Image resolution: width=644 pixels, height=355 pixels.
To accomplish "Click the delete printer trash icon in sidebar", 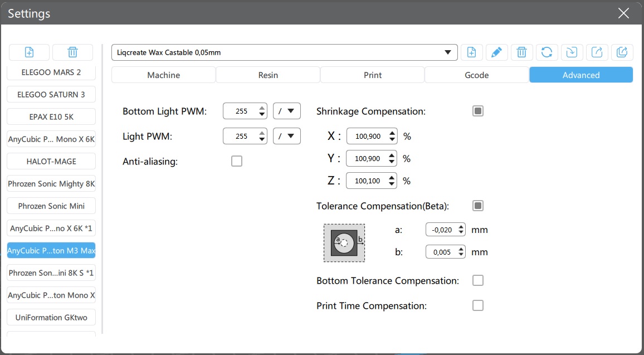I will pos(72,52).
